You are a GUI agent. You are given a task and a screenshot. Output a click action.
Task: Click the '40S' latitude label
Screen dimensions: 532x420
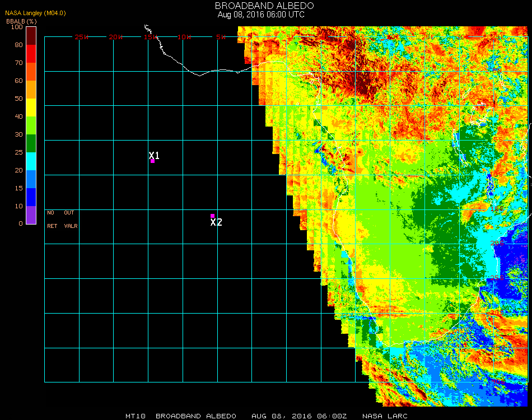click(498, 382)
